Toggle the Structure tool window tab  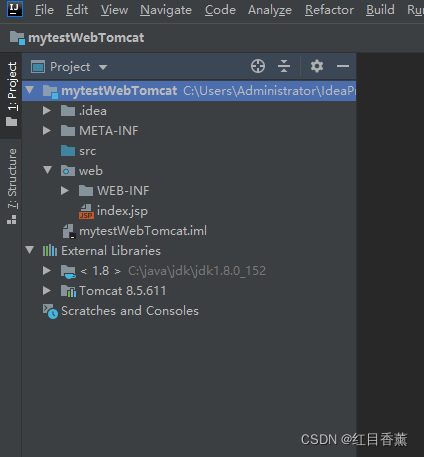coord(12,186)
